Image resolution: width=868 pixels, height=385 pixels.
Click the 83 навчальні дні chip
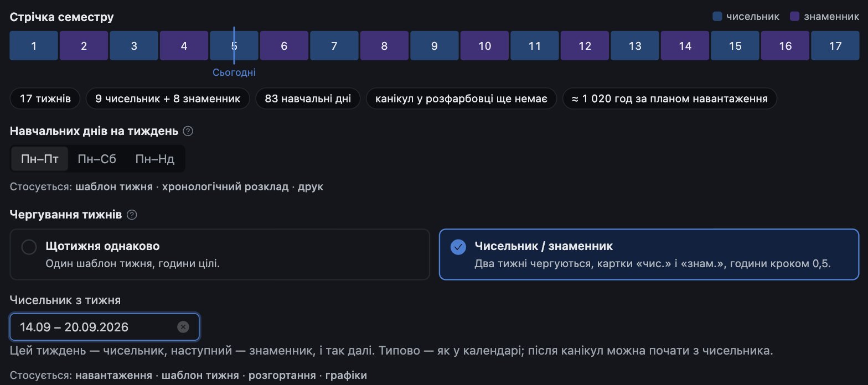tap(308, 99)
